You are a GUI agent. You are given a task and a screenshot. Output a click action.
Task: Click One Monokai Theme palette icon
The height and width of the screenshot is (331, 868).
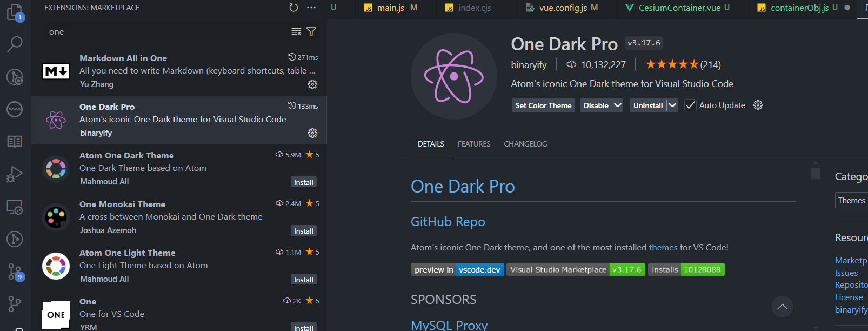(x=56, y=217)
